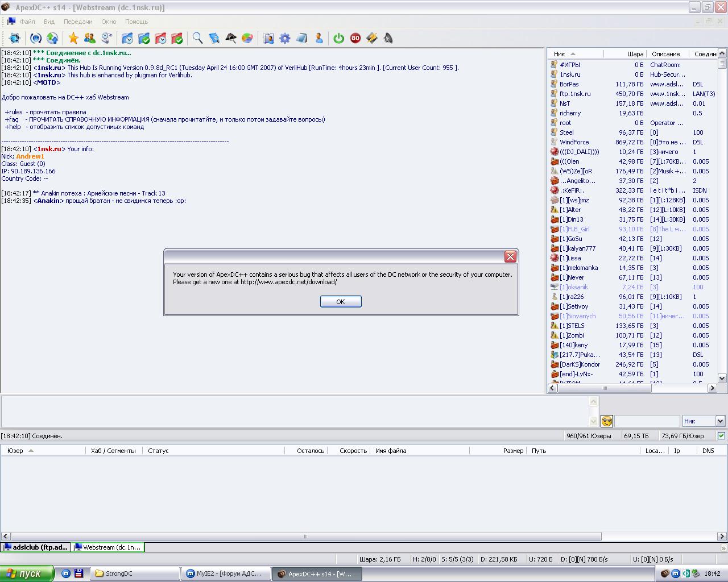728x582 pixels.
Task: Open the Помощь menu
Action: (136, 22)
